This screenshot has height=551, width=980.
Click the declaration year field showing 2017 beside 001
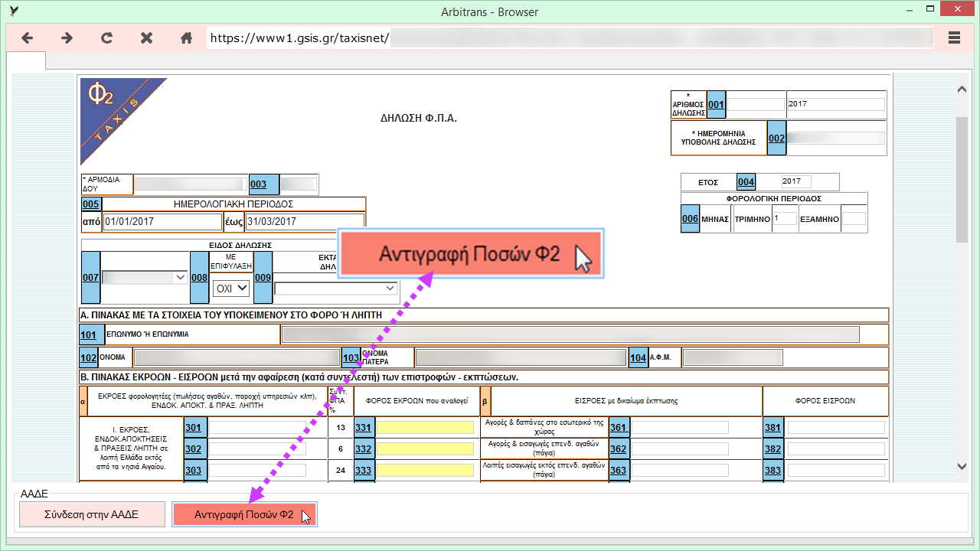(x=835, y=104)
